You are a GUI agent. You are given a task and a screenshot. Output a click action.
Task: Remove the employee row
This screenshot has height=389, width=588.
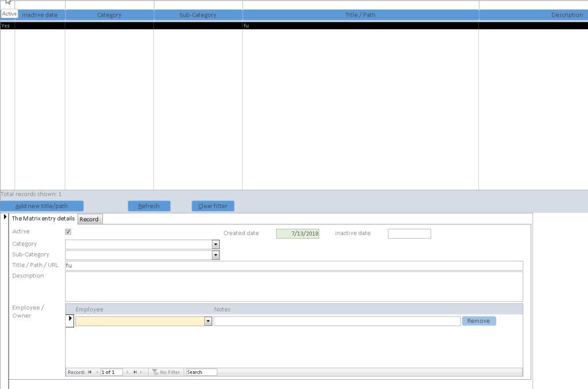pyautogui.click(x=478, y=321)
